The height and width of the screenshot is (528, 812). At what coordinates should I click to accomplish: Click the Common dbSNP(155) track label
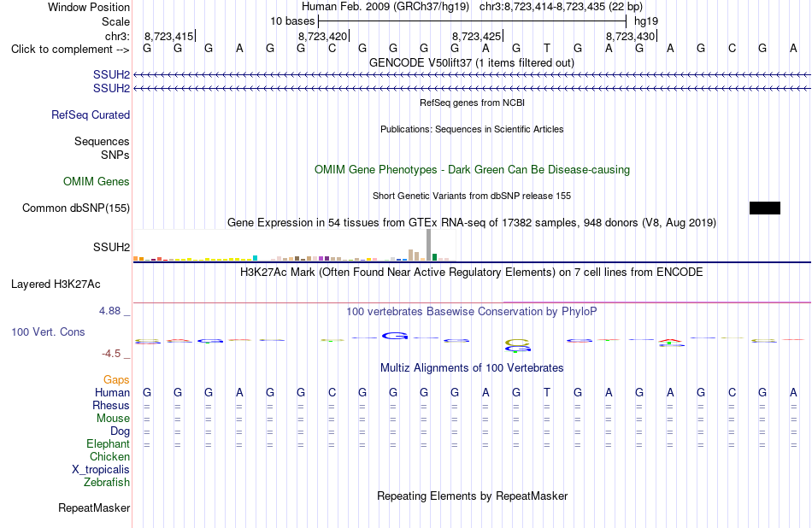pos(76,208)
